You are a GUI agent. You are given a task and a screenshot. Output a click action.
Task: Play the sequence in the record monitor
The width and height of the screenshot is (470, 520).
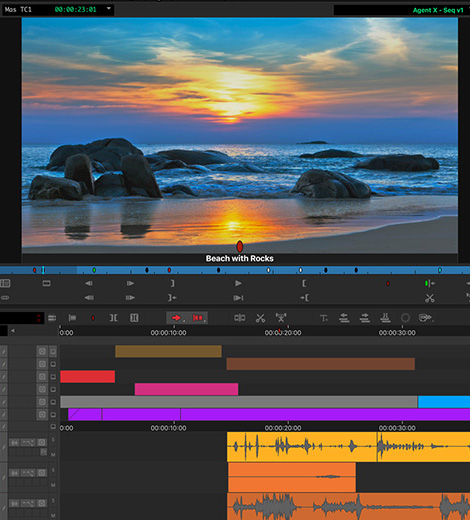coord(238,283)
